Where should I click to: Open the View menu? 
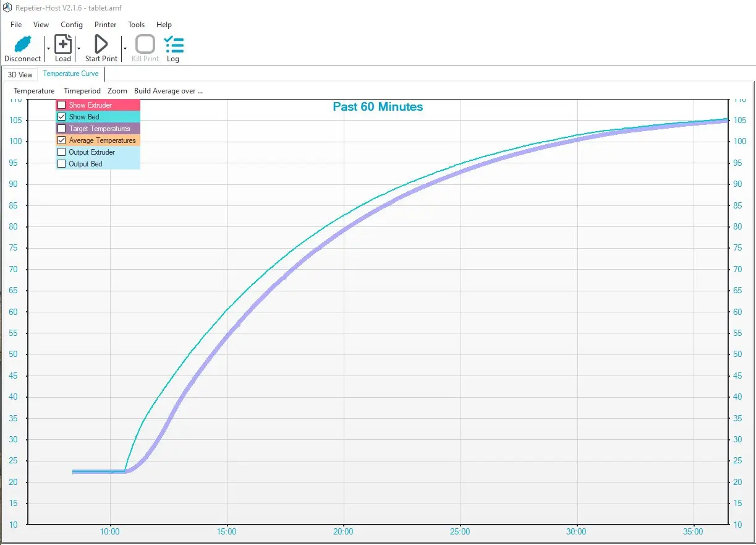click(41, 25)
